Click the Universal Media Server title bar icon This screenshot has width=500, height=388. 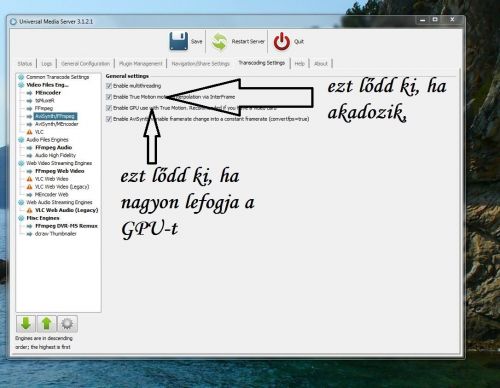pos(13,22)
